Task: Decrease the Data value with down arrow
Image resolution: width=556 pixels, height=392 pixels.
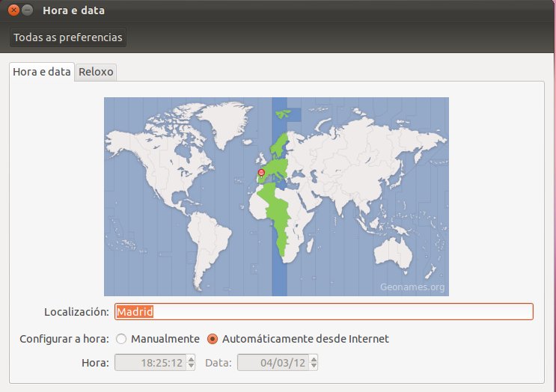Action: (314, 366)
